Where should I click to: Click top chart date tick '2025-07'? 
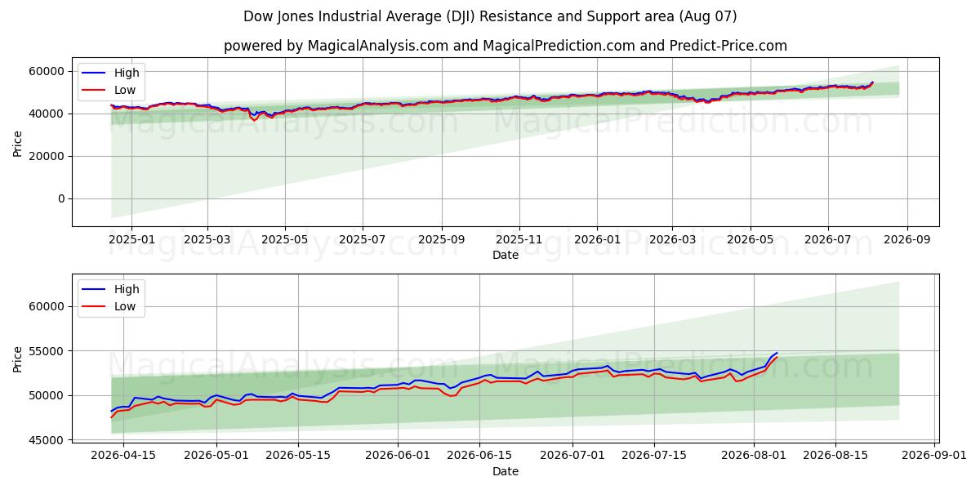(x=363, y=240)
